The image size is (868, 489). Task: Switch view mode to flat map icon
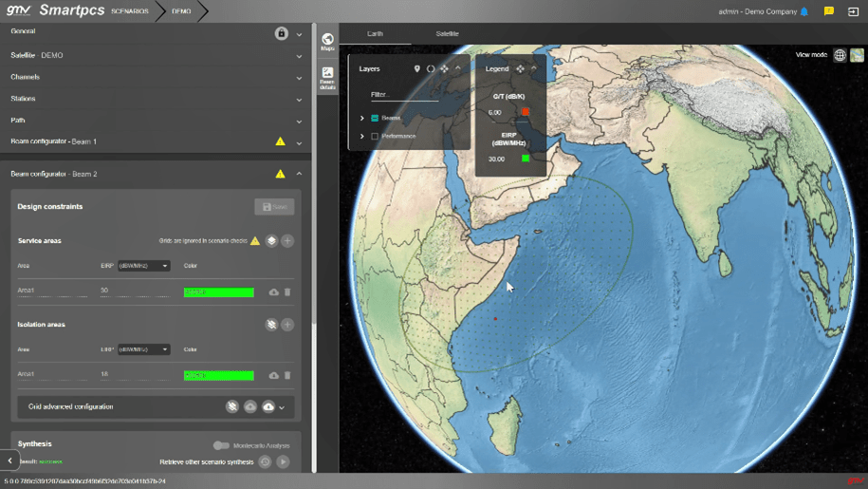pyautogui.click(x=857, y=55)
